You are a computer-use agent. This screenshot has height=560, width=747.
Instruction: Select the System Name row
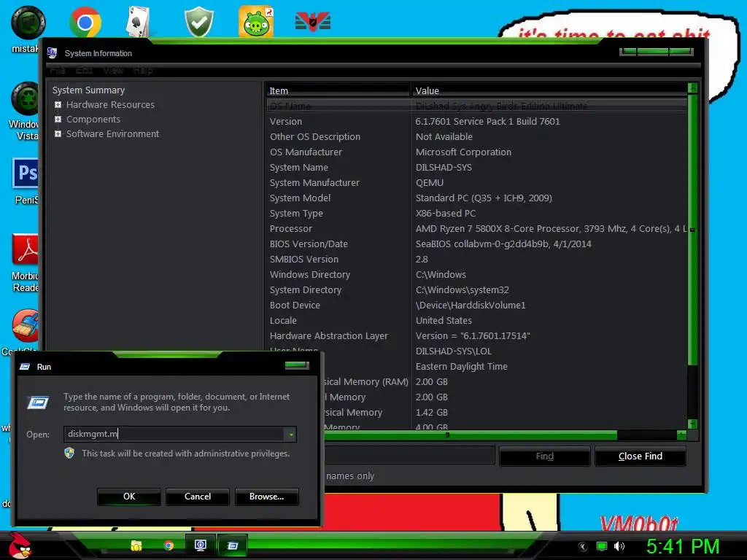[x=476, y=167]
